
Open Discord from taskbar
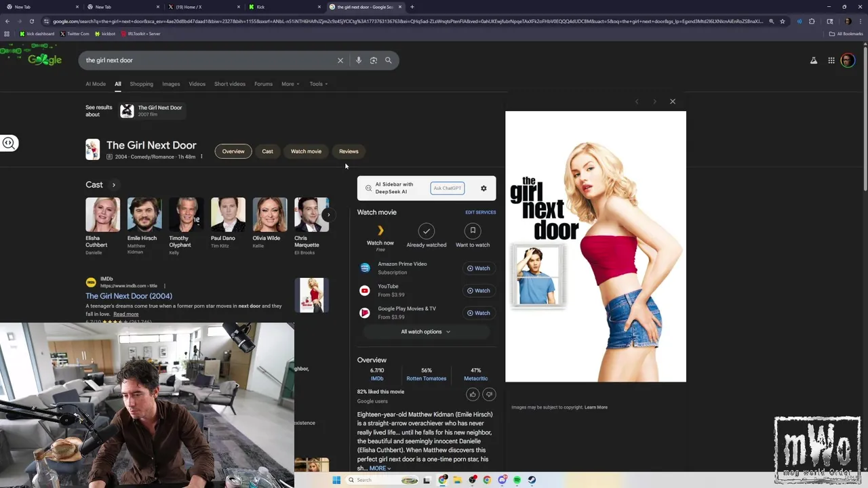click(502, 480)
